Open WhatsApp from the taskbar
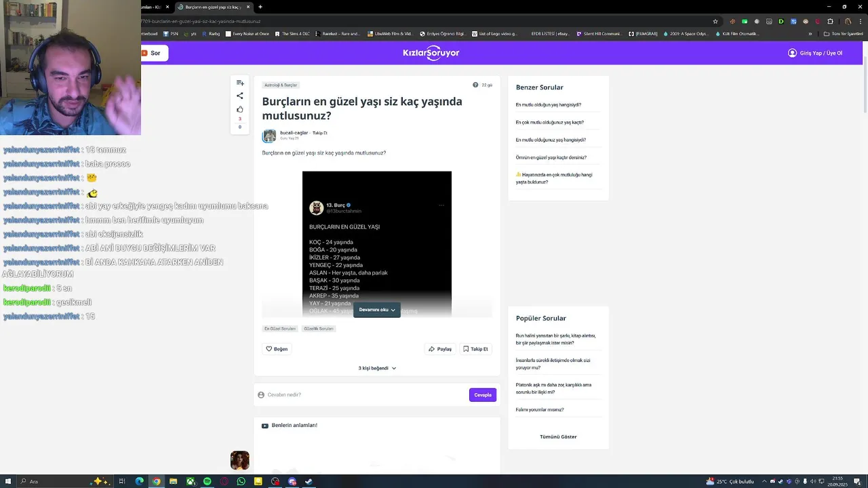Screen dimensions: 868x488 point(241,481)
